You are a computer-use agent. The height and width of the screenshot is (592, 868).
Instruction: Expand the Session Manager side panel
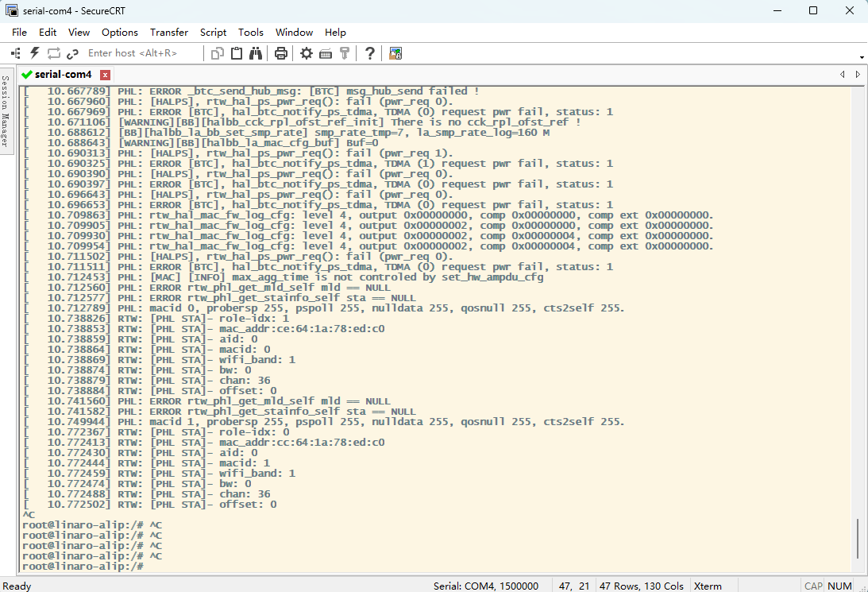click(6, 111)
